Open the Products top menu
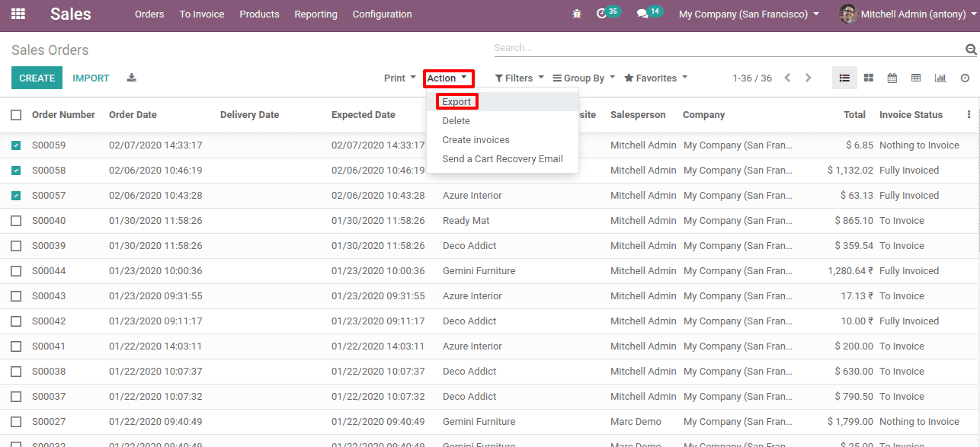Image resolution: width=980 pixels, height=447 pixels. [x=259, y=14]
